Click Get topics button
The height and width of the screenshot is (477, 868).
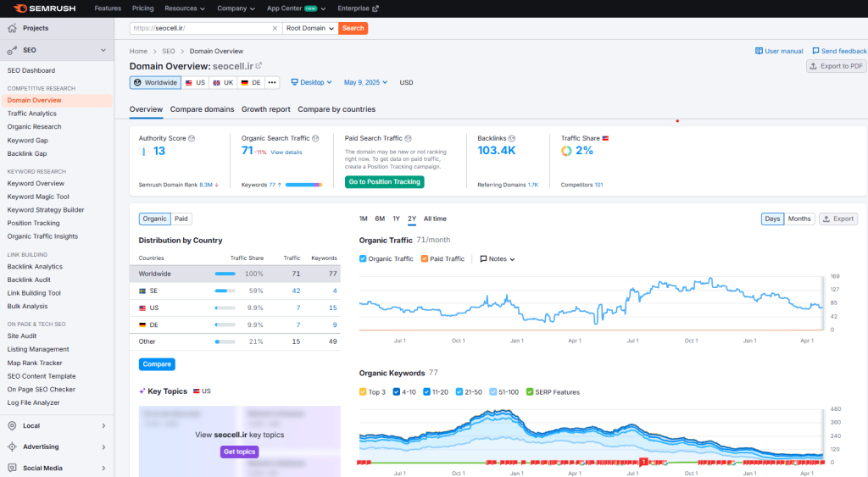(x=240, y=452)
